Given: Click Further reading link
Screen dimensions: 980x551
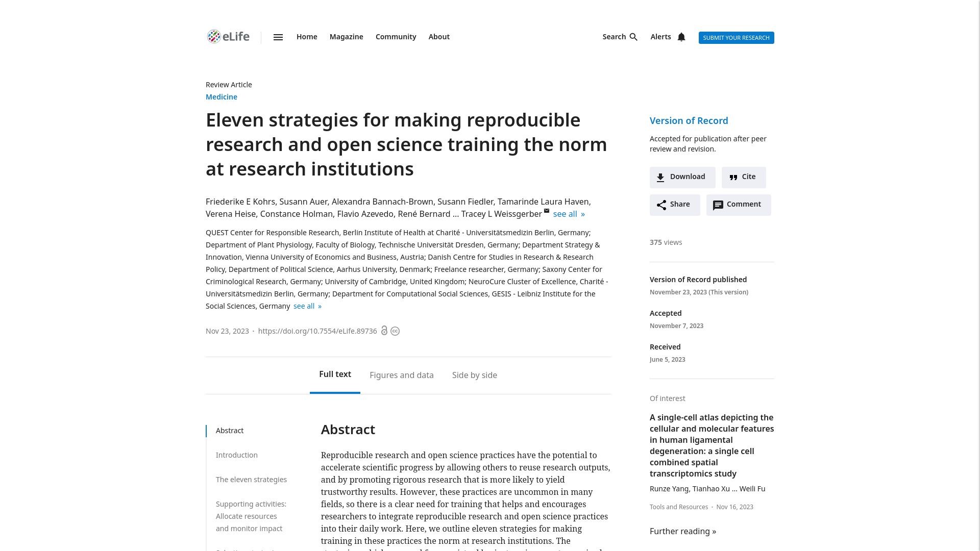Looking at the screenshot, I should coord(683,531).
